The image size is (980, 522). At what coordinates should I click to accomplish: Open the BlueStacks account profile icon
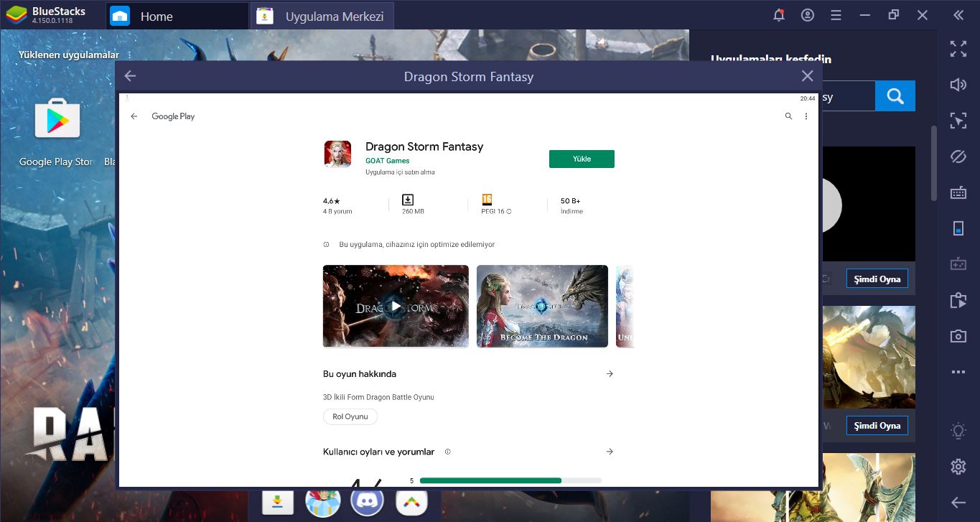pyautogui.click(x=808, y=15)
